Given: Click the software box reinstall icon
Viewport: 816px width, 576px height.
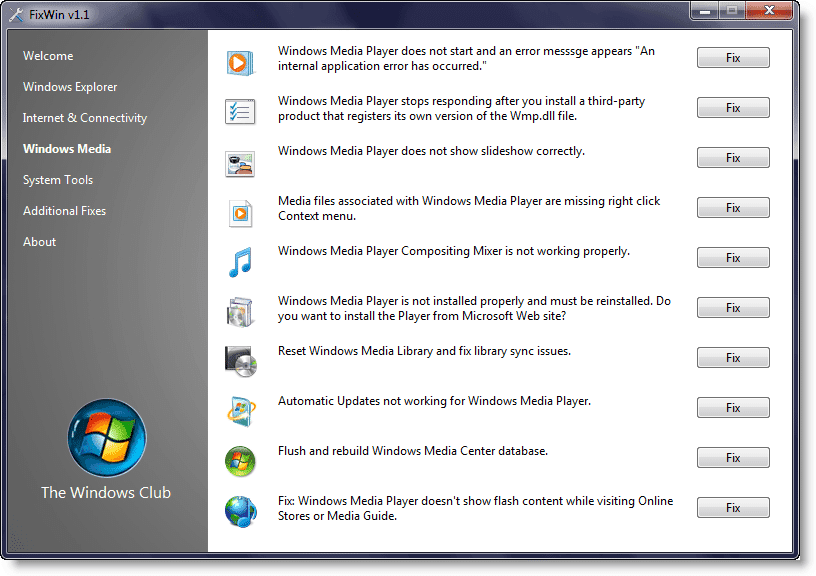Looking at the screenshot, I should pos(240,312).
